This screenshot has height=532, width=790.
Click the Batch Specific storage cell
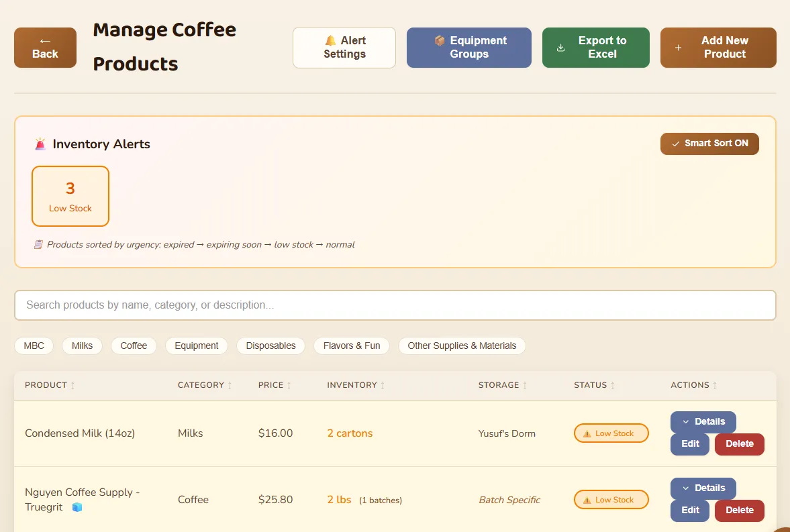pyautogui.click(x=509, y=500)
